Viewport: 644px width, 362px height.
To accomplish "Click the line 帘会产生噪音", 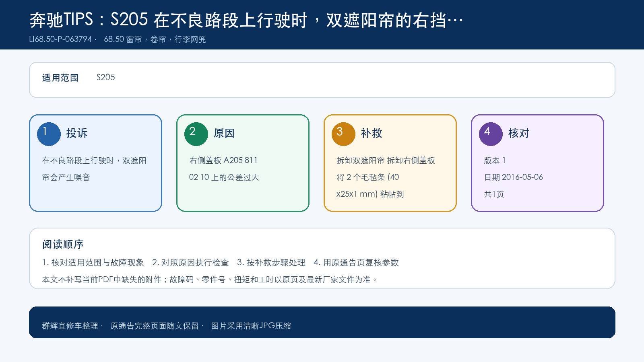I will point(66,177).
